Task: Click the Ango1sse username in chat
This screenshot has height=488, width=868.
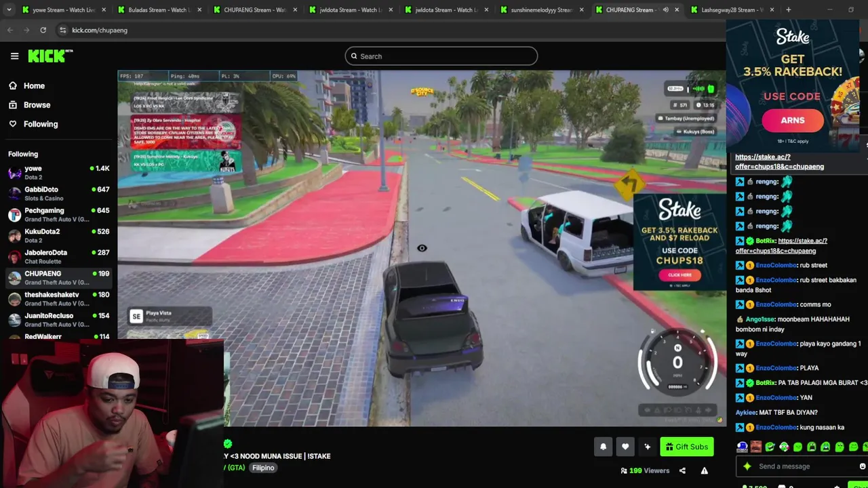Action: 760,319
